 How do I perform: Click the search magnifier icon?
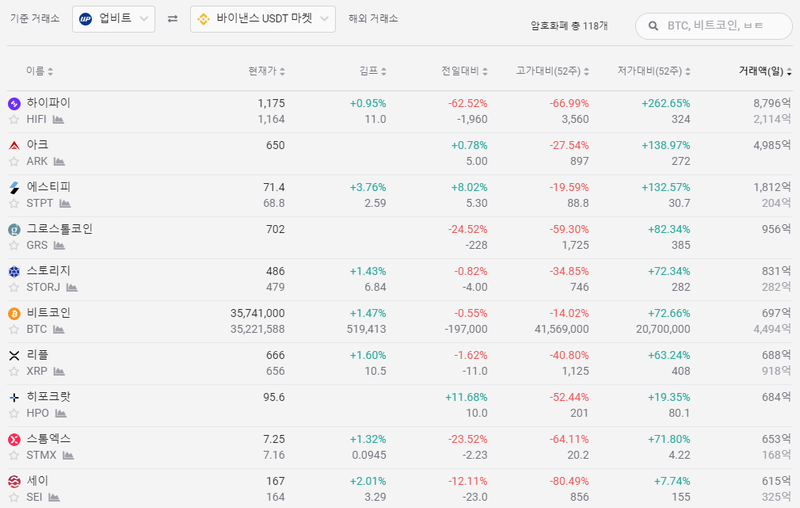point(653,26)
